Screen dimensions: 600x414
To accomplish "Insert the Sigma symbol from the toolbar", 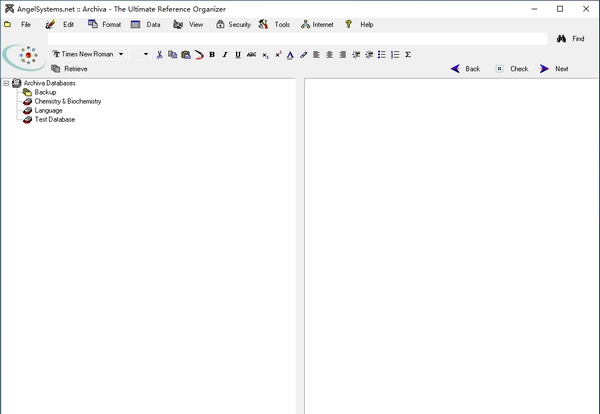I will (x=408, y=55).
